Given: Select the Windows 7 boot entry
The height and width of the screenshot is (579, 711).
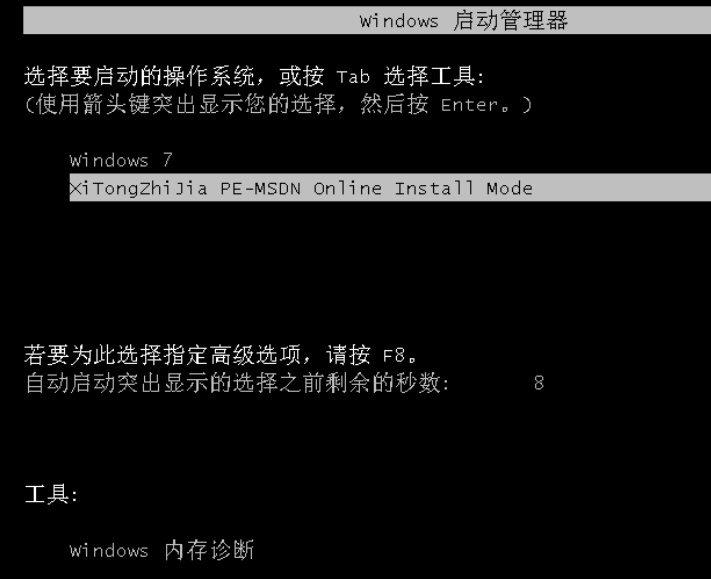Looking at the screenshot, I should 121,160.
